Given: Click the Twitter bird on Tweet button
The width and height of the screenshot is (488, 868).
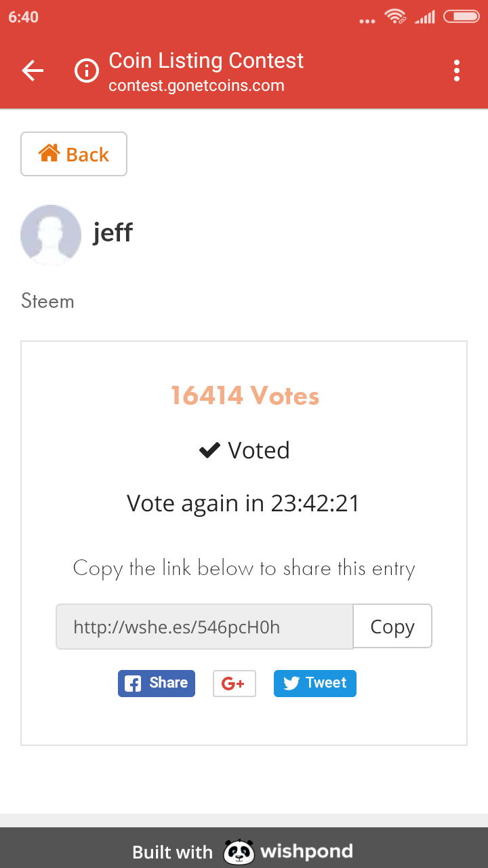Looking at the screenshot, I should (x=291, y=684).
